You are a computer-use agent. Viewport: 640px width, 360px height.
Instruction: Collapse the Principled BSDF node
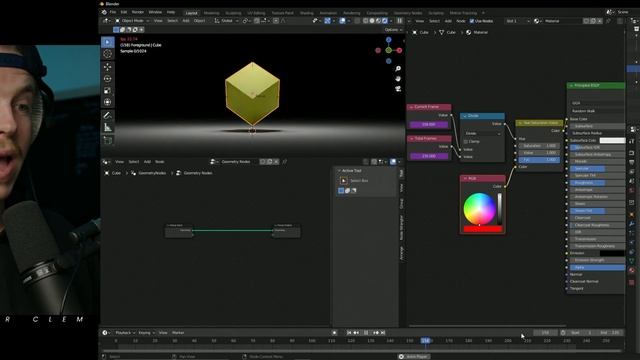(571, 86)
